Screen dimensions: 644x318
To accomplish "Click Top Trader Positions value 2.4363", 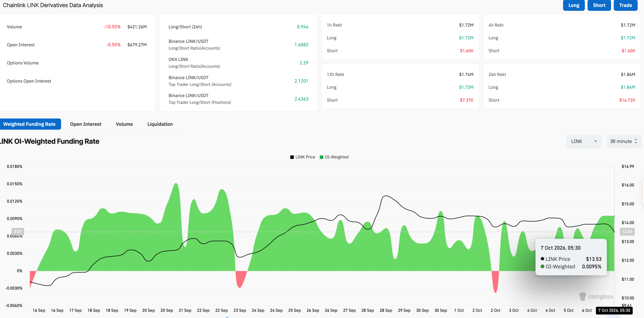I will point(301,99).
